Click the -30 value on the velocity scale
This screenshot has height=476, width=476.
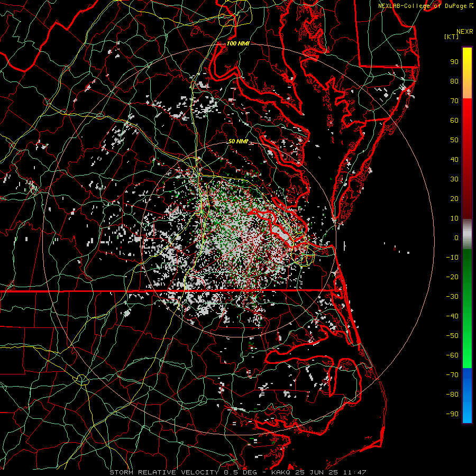tap(452, 297)
